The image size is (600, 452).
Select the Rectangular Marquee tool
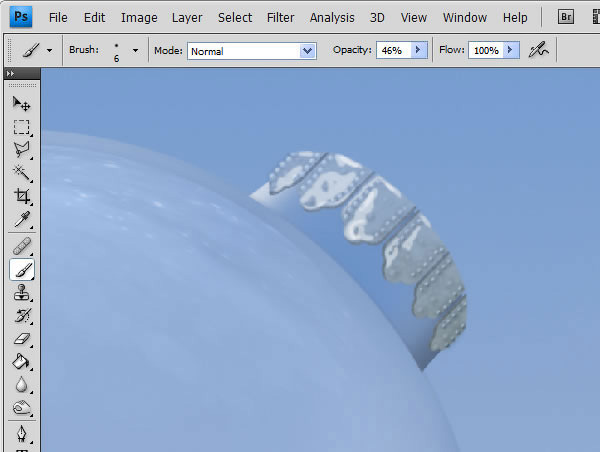(x=21, y=127)
